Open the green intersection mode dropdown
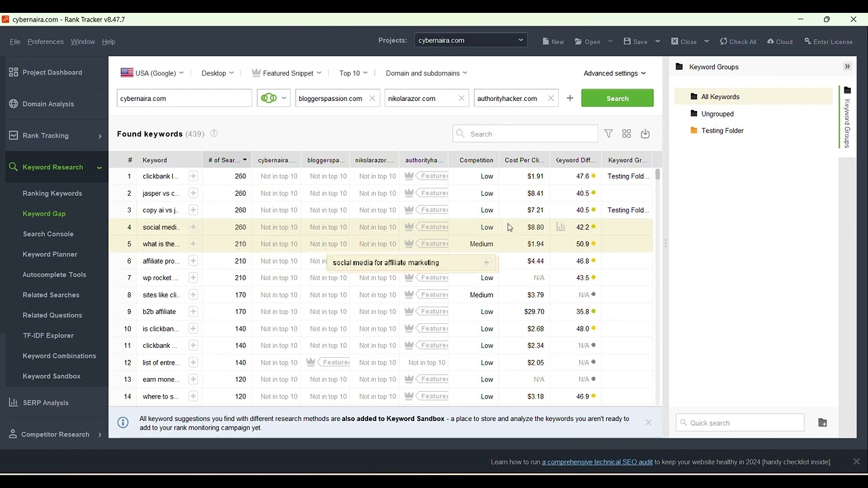 [x=274, y=98]
